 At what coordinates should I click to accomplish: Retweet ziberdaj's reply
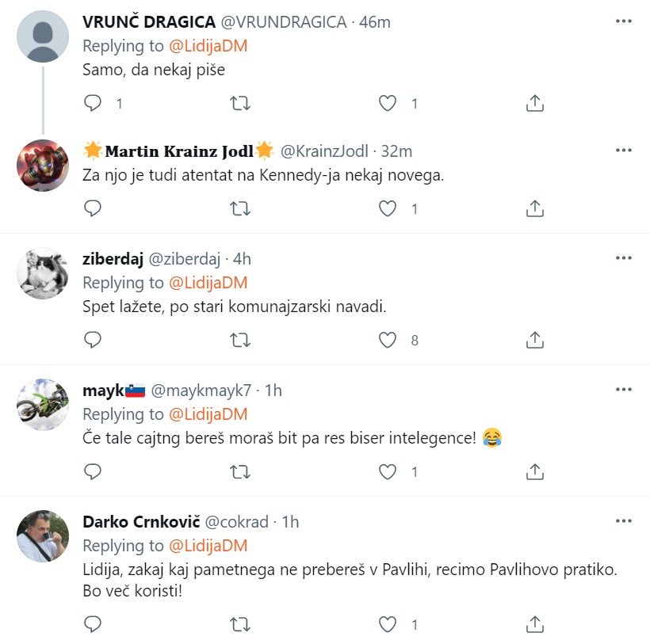(239, 340)
